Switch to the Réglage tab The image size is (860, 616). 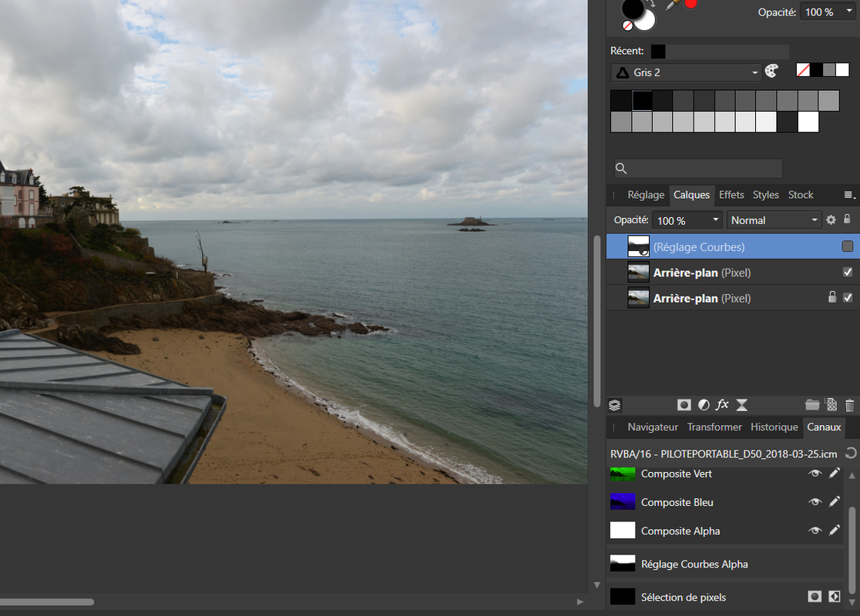pos(646,195)
